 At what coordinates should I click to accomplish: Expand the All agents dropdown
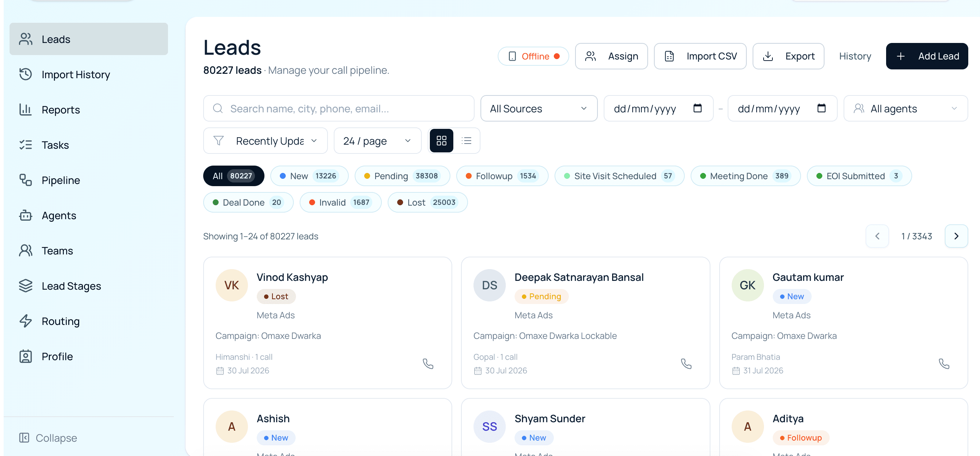pyautogui.click(x=906, y=109)
